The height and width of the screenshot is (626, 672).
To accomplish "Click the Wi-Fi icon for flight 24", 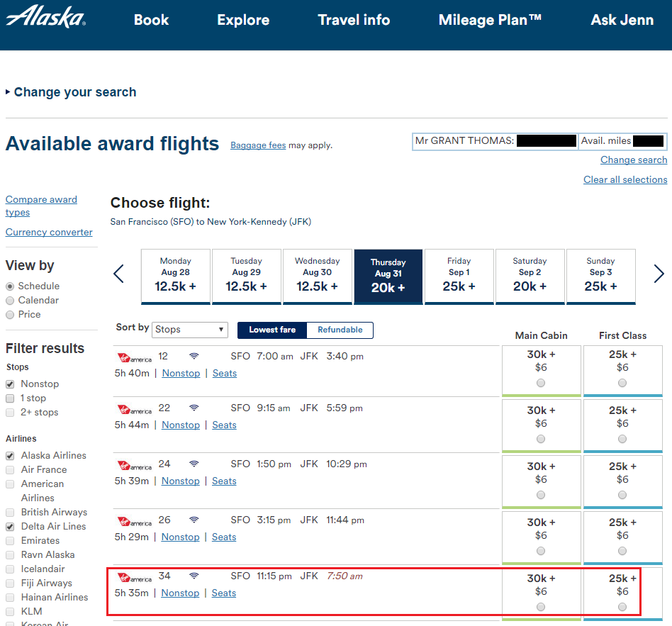I will pyautogui.click(x=194, y=464).
